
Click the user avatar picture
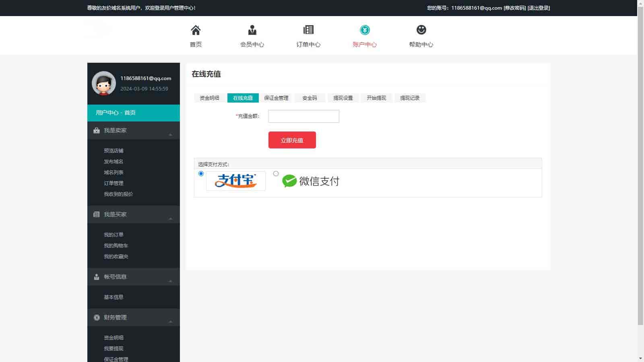[x=104, y=83]
